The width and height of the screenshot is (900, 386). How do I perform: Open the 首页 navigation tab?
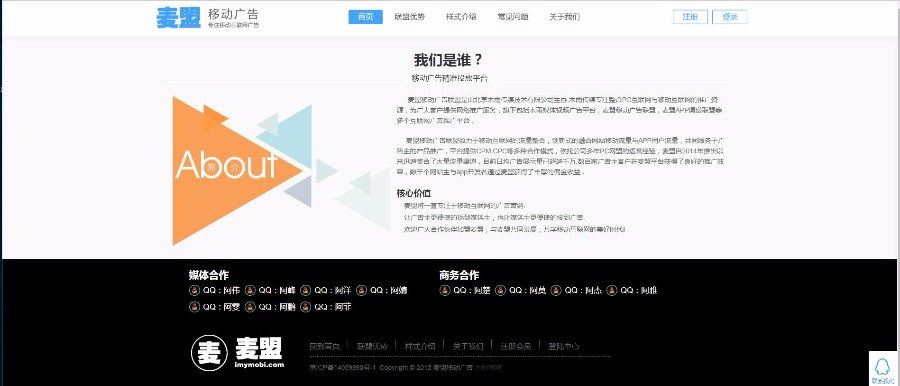click(366, 17)
